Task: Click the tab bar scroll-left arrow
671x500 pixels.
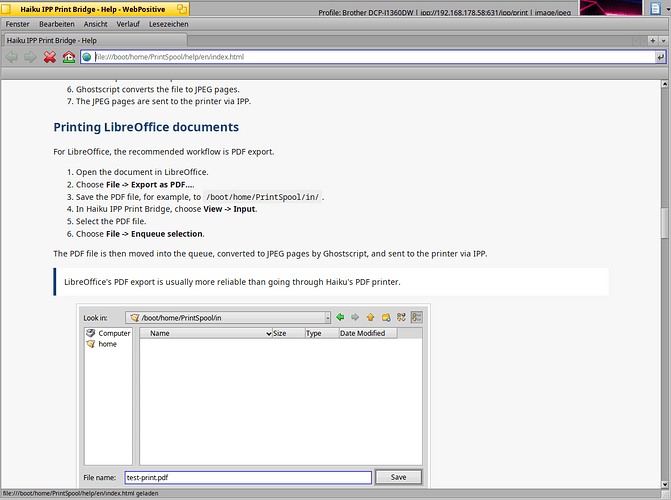Action: (x=636, y=41)
